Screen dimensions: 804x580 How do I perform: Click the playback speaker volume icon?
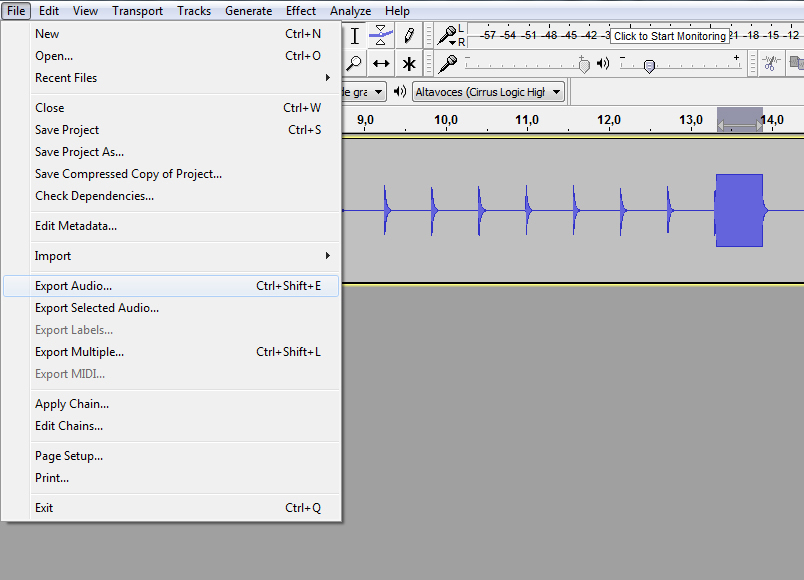coord(603,64)
